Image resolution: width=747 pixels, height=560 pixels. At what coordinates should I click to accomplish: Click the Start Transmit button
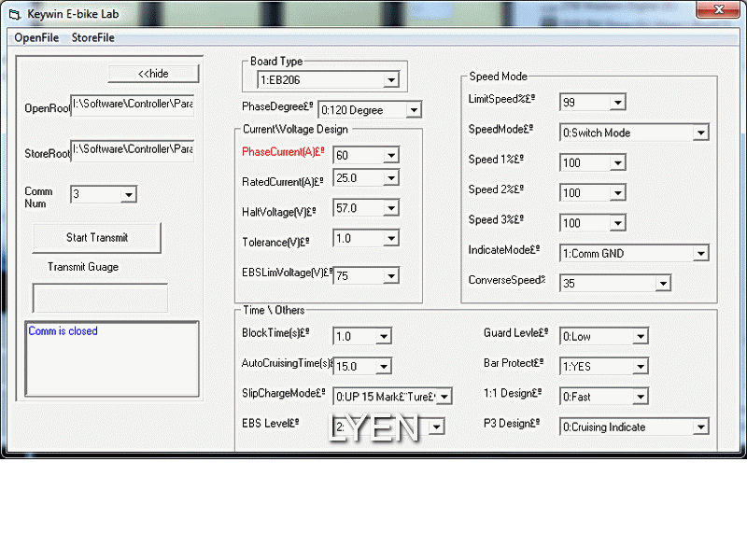tap(97, 238)
